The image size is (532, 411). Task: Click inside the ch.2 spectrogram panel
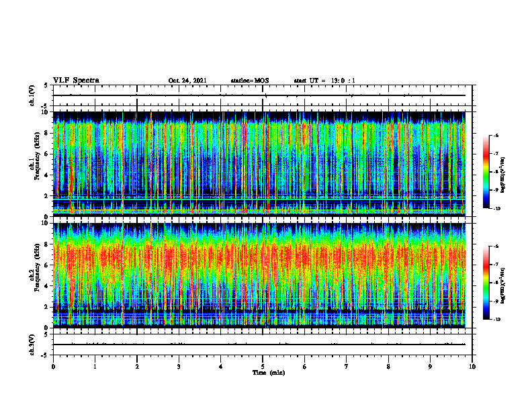tap(259, 275)
